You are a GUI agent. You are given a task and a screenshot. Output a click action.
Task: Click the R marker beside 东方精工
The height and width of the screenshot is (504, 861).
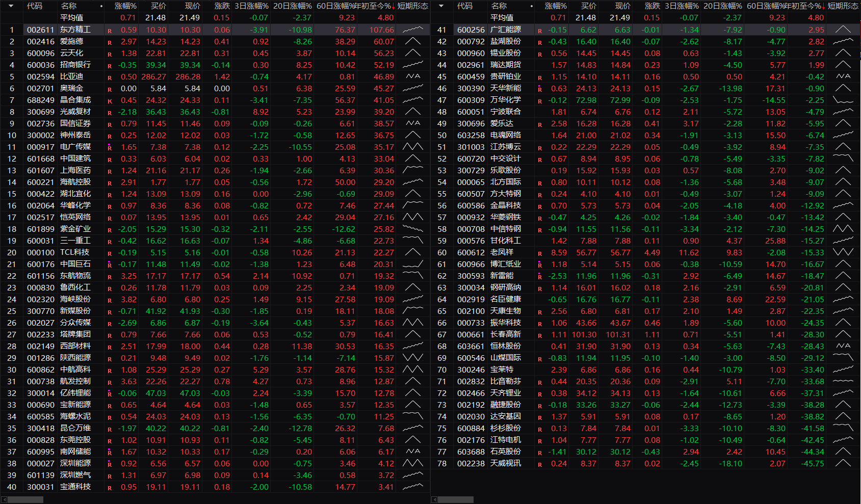point(110,31)
